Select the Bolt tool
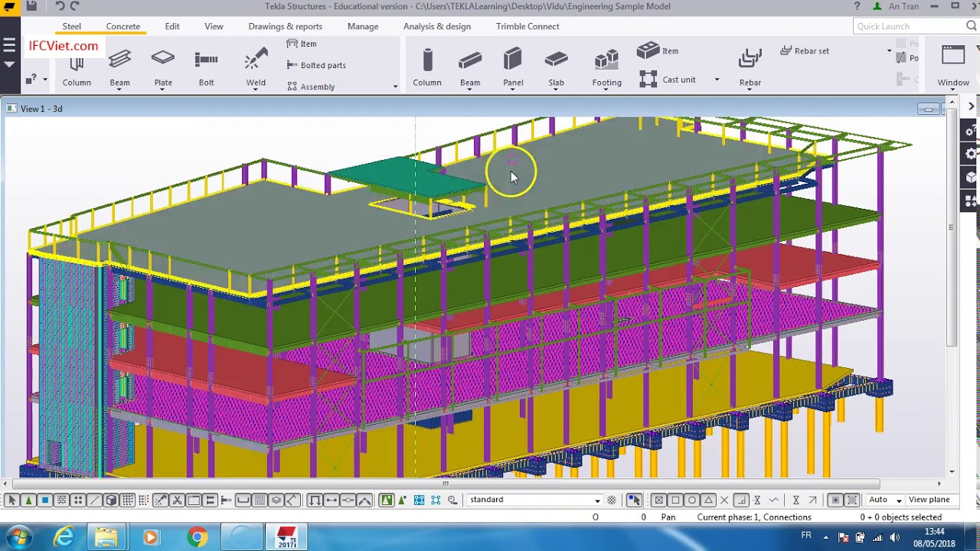Viewport: 980px width, 551px height. tap(206, 67)
